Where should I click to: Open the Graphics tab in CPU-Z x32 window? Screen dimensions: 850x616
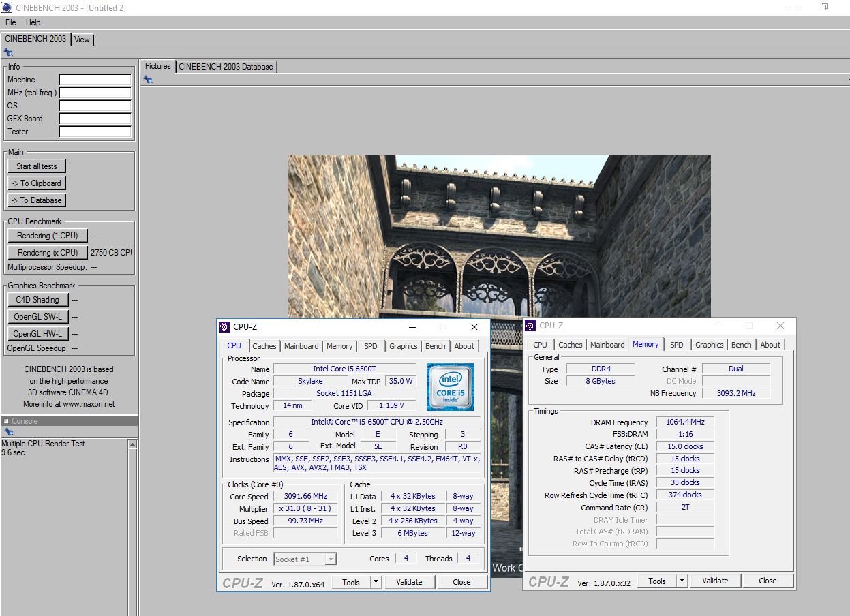710,345
